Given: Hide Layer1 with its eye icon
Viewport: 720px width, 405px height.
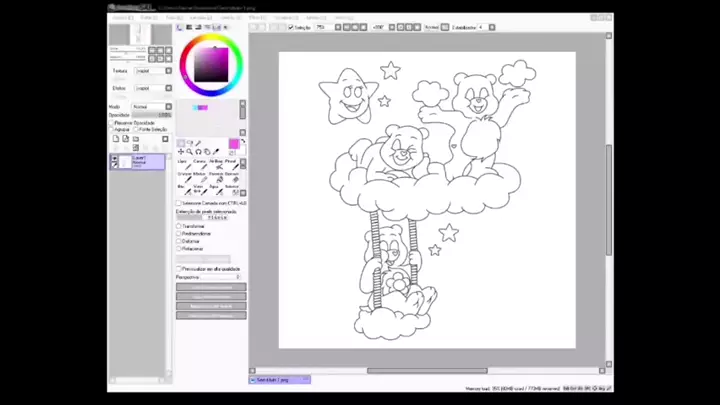Looking at the screenshot, I should pyautogui.click(x=114, y=158).
